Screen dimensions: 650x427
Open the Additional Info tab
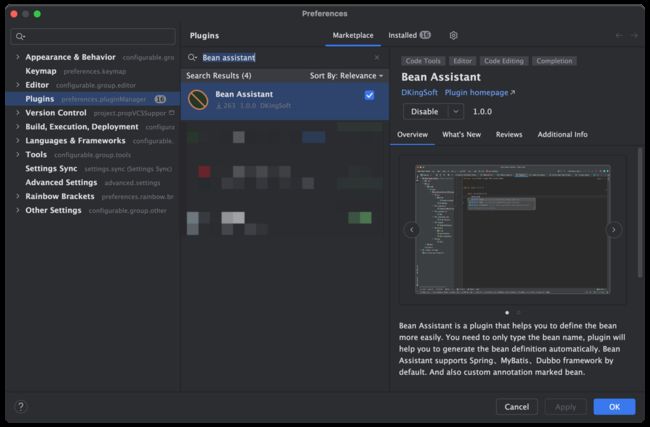(x=563, y=134)
